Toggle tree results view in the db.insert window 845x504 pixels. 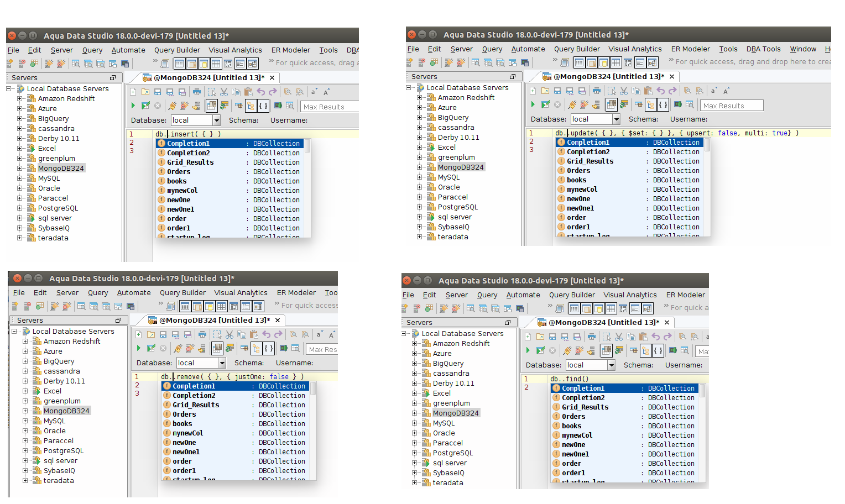(x=251, y=106)
